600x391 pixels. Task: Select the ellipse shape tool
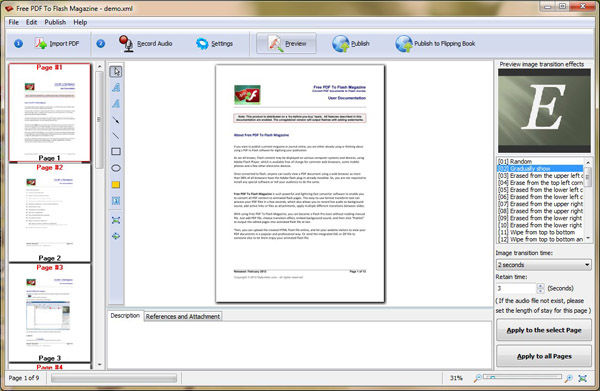click(x=116, y=168)
